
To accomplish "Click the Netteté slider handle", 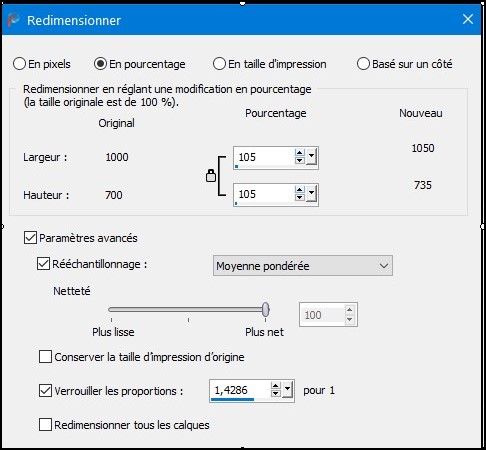I will point(266,310).
